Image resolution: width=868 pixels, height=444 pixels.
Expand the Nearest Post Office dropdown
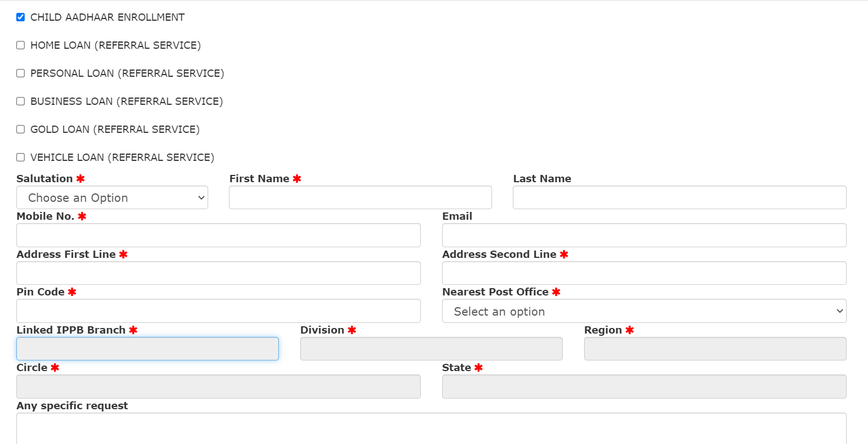pos(644,311)
